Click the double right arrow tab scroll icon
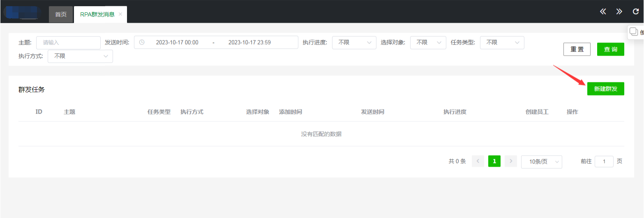 tap(619, 12)
